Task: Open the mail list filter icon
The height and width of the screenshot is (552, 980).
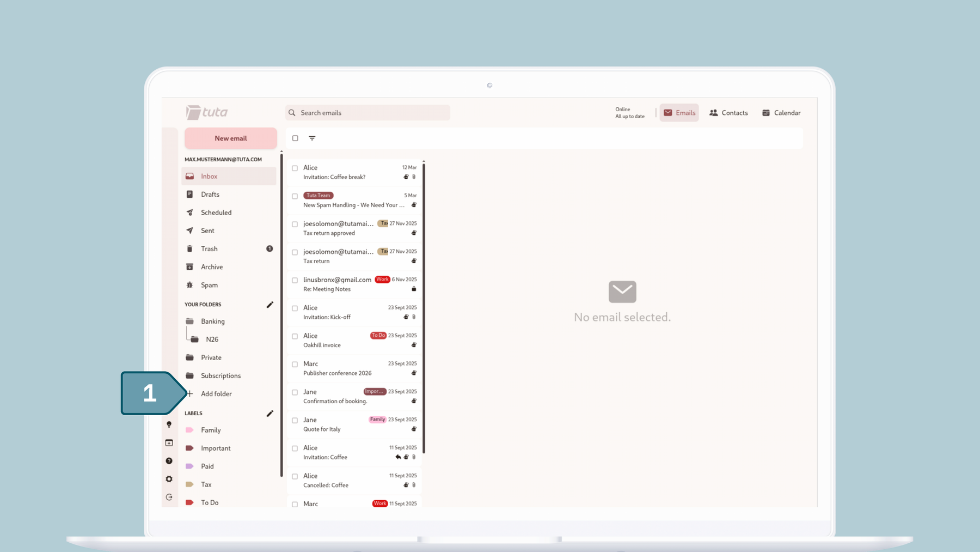Action: point(312,138)
